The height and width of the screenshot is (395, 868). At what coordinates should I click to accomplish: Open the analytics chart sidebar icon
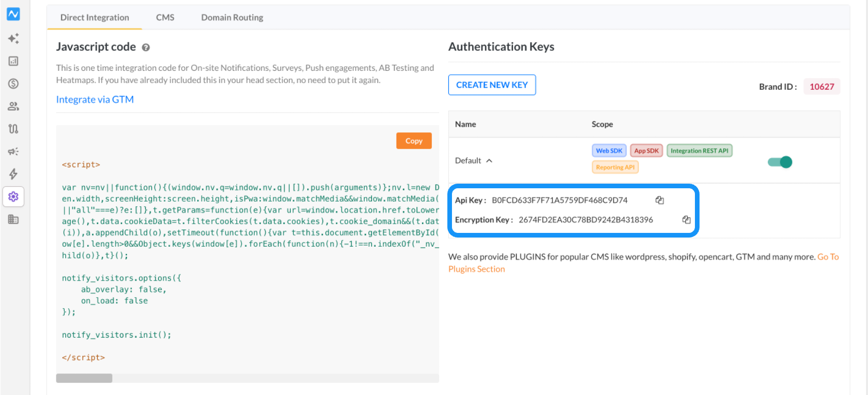tap(13, 61)
